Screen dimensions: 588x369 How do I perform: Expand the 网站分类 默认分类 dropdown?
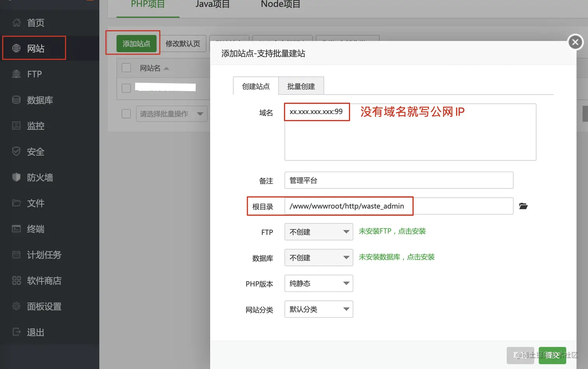pyautogui.click(x=319, y=309)
